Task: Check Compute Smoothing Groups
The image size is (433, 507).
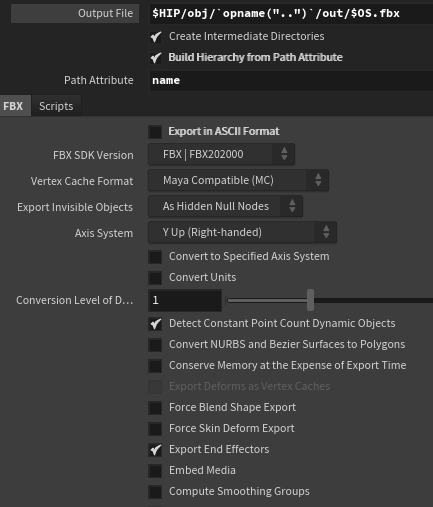Action: (x=155, y=492)
